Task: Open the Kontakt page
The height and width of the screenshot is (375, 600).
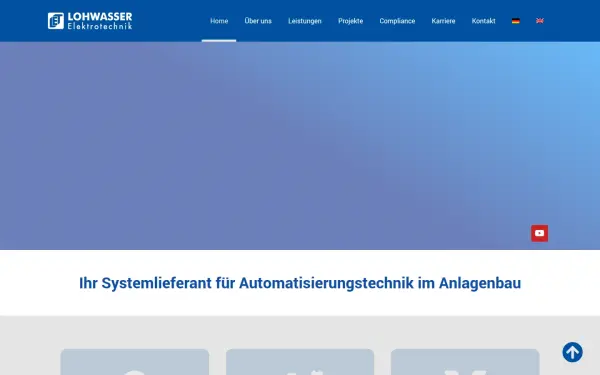Action: pyautogui.click(x=483, y=21)
